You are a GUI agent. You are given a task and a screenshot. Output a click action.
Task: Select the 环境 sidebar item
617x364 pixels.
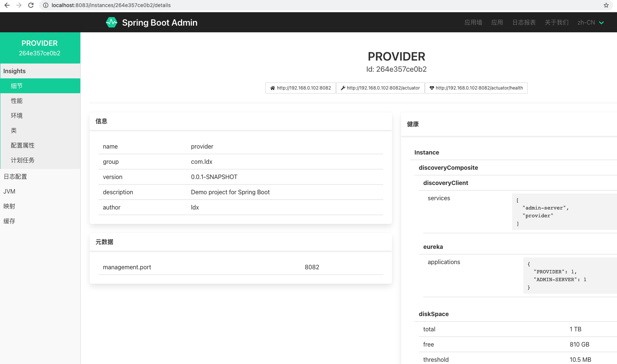(x=40, y=116)
